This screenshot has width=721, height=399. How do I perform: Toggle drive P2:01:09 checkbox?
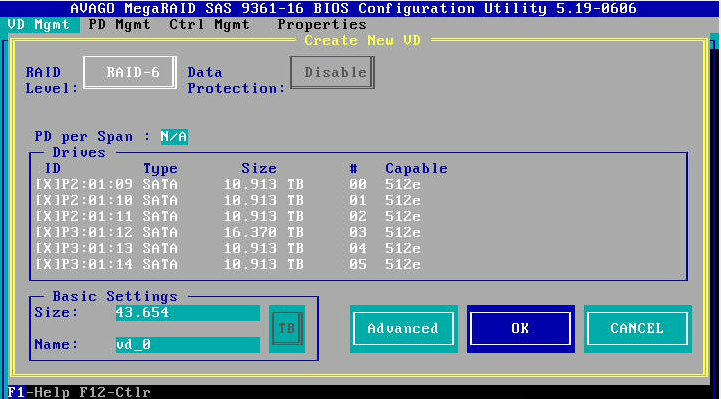(x=48, y=185)
